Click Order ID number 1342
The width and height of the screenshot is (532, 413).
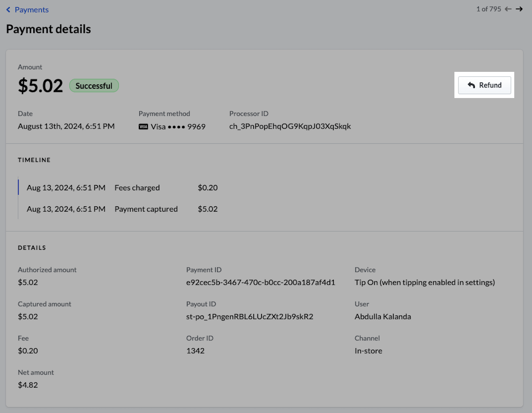point(195,351)
